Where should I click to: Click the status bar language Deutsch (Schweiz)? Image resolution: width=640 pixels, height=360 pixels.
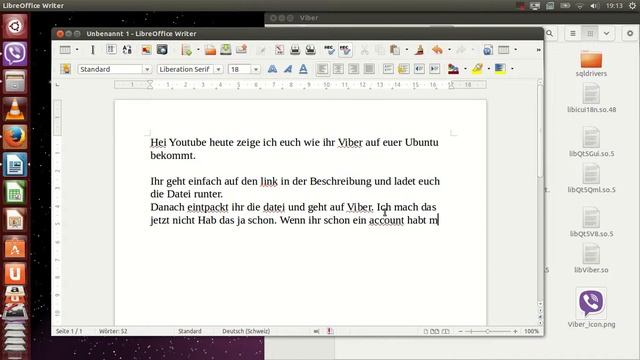(246, 331)
